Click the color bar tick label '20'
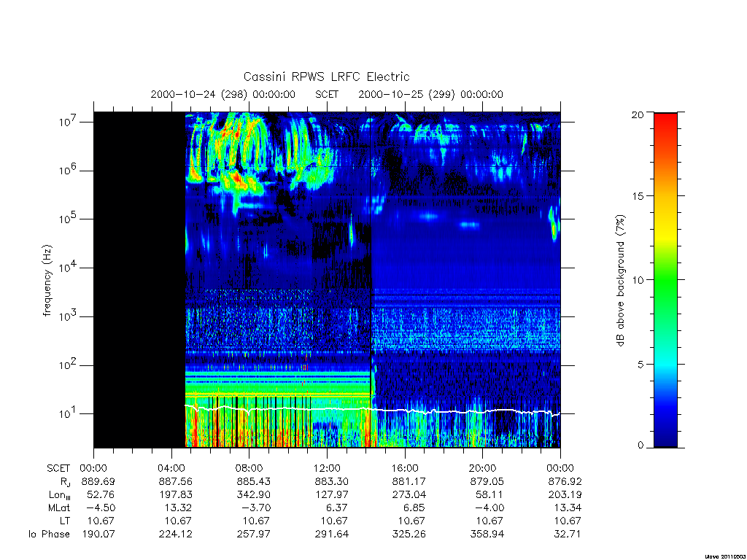 638,114
